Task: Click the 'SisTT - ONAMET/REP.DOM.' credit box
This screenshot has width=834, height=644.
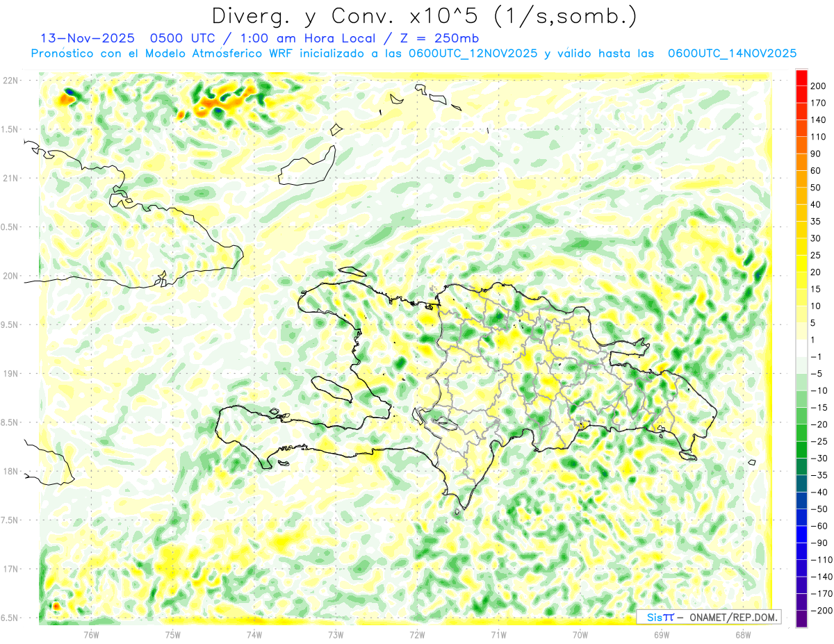Action: tap(708, 617)
